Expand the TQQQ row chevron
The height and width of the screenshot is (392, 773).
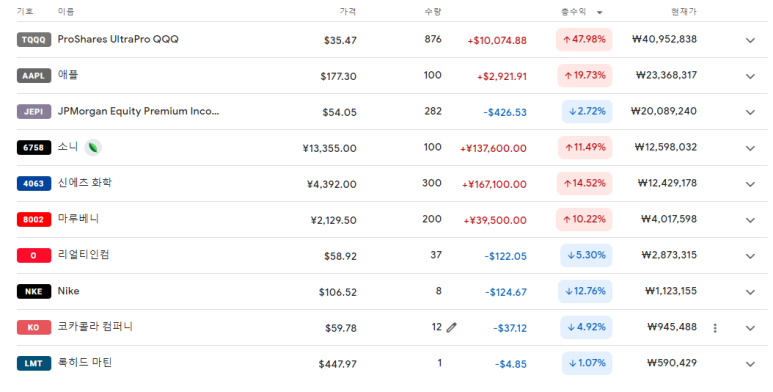point(750,40)
